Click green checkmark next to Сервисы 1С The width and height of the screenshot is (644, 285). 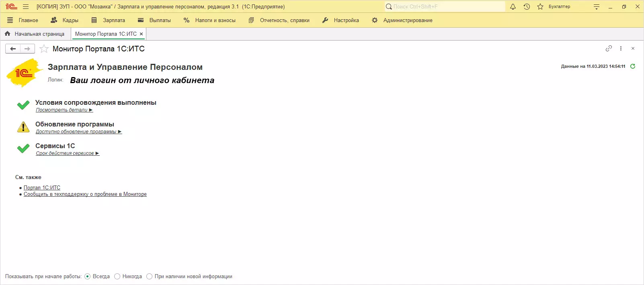pyautogui.click(x=23, y=149)
